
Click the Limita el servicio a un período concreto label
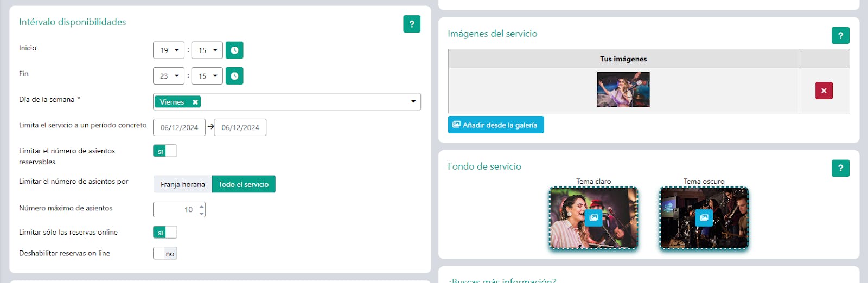(x=82, y=125)
